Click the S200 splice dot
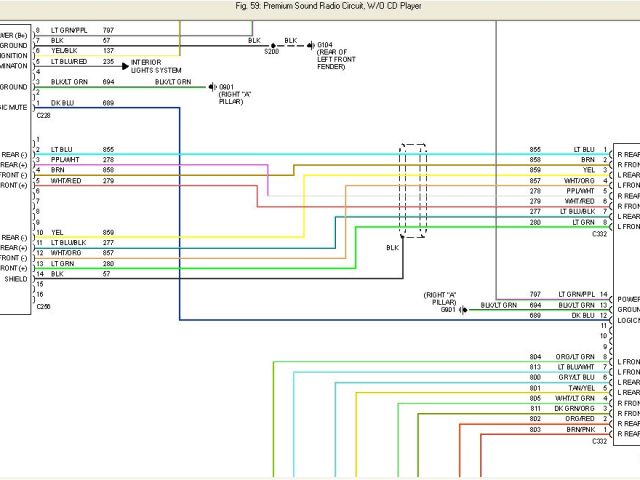This screenshot has height=480, width=640. coord(272,45)
